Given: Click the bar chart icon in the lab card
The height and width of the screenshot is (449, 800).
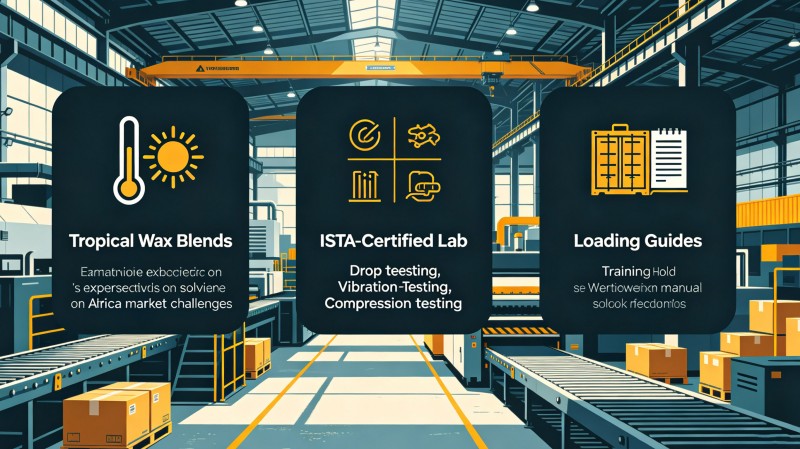Looking at the screenshot, I should (365, 186).
